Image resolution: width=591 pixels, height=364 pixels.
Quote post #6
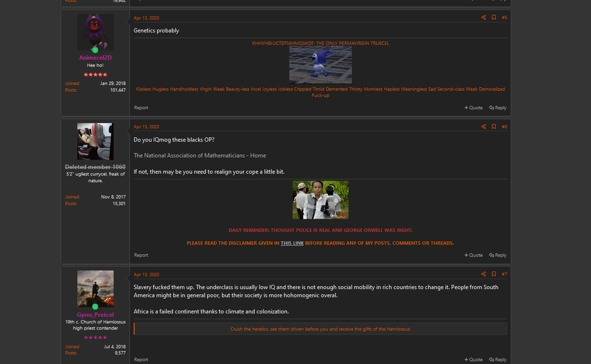tap(473, 255)
